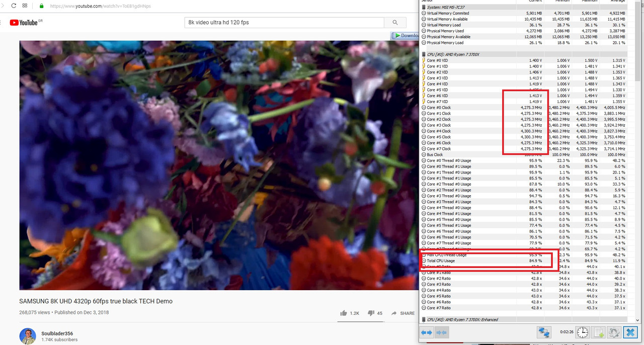The image size is (644, 345).
Task: Click the 0:02:26 elapsed time text
Action: [567, 332]
